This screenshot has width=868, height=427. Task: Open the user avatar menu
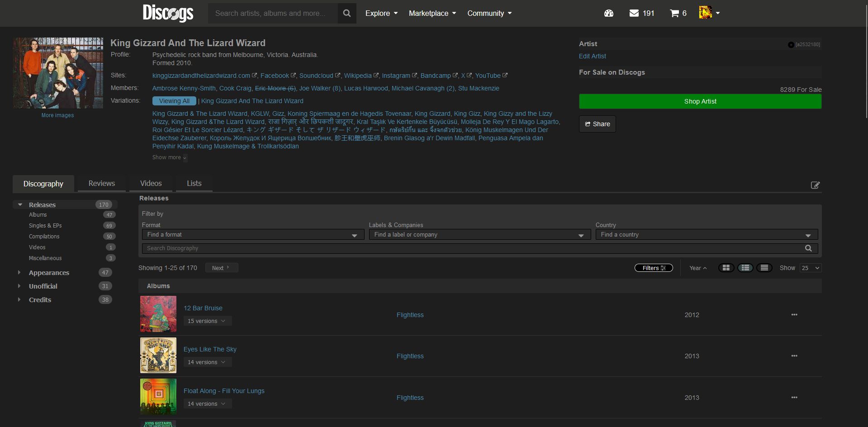click(x=709, y=13)
